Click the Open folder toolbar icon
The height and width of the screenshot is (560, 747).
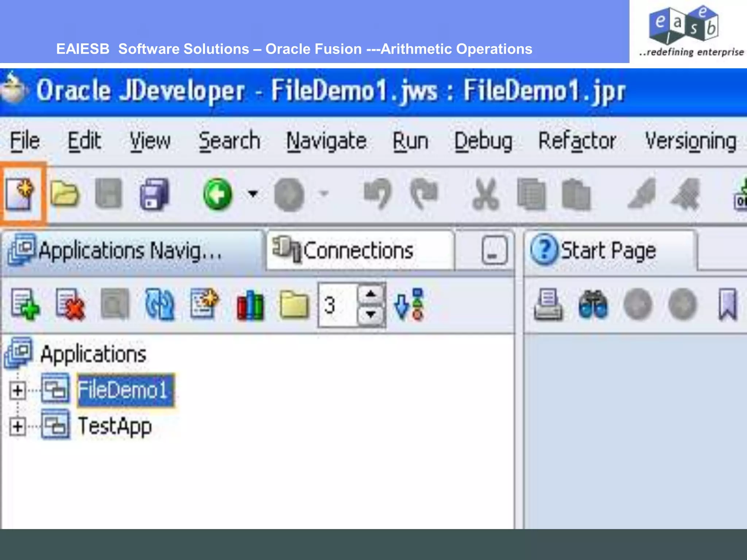pos(64,194)
